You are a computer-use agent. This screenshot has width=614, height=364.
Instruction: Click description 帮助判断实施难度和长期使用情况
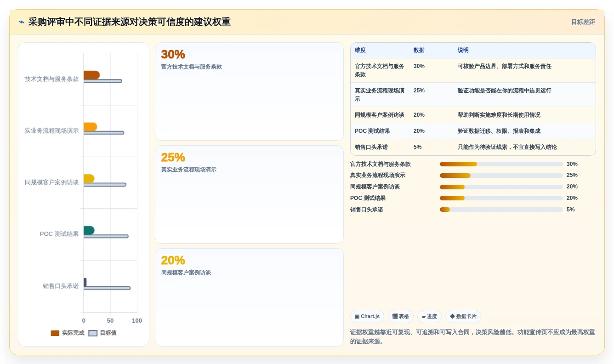(x=499, y=115)
